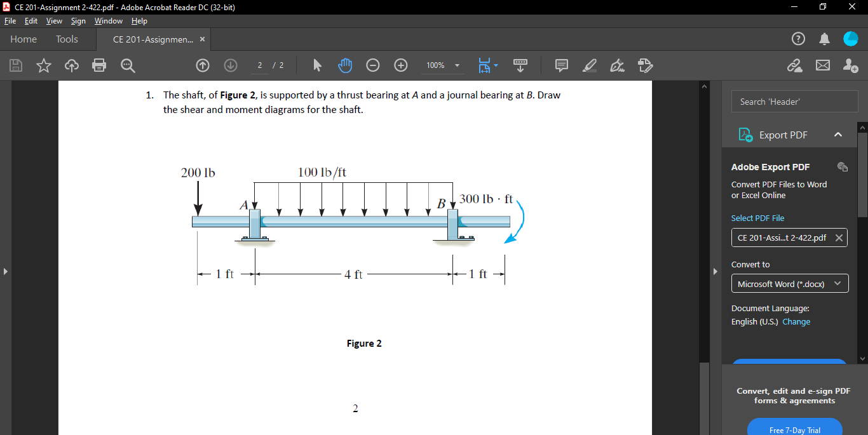Click the Email document icon
The height and width of the screenshot is (435, 868).
(822, 65)
